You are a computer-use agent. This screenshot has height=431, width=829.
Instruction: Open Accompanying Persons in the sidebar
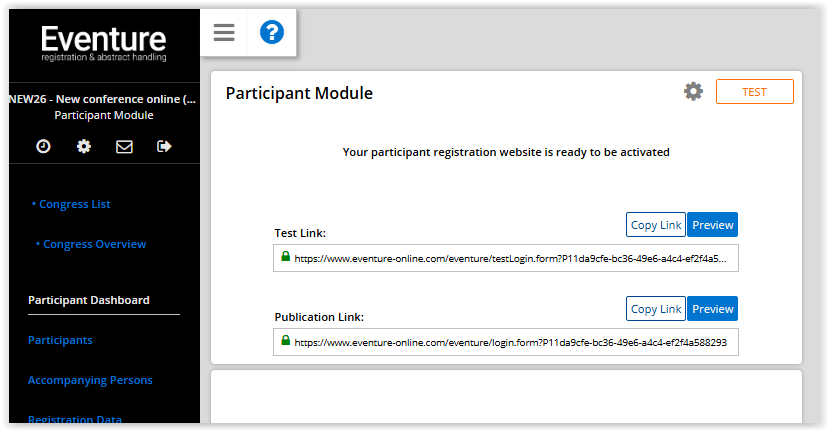[x=90, y=380]
